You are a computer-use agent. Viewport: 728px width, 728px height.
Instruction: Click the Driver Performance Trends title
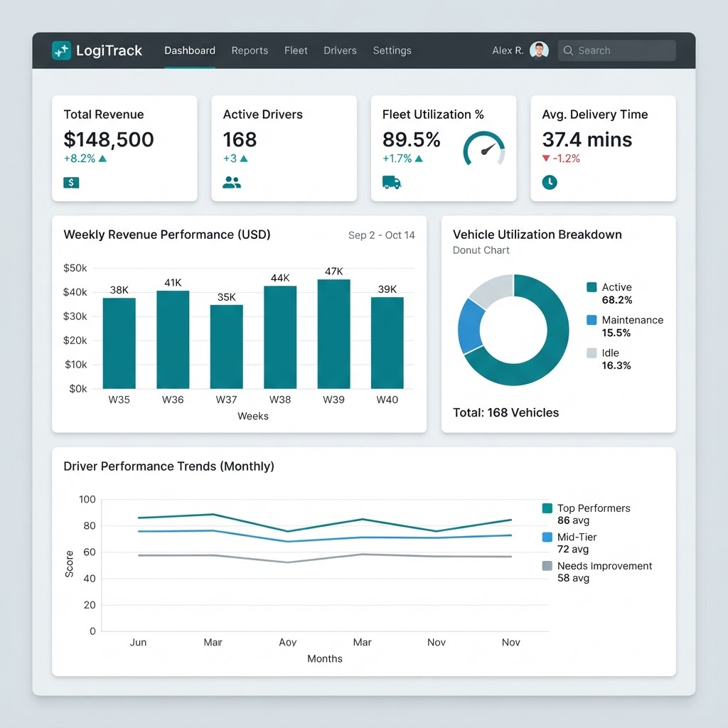click(x=168, y=466)
